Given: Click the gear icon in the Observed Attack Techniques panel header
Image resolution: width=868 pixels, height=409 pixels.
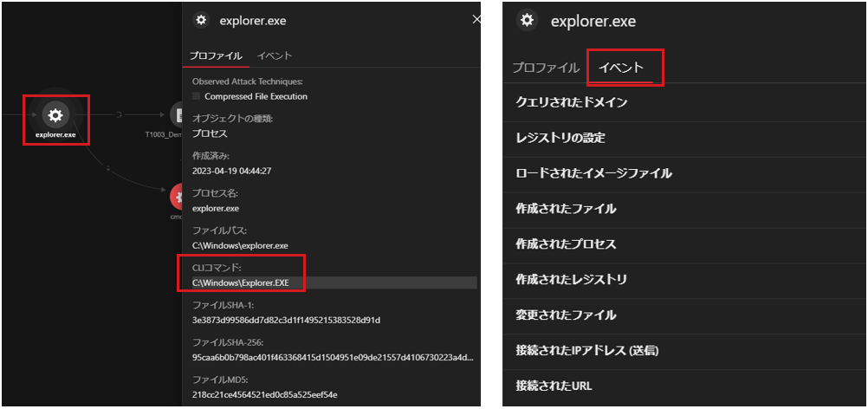Looking at the screenshot, I should [x=201, y=21].
